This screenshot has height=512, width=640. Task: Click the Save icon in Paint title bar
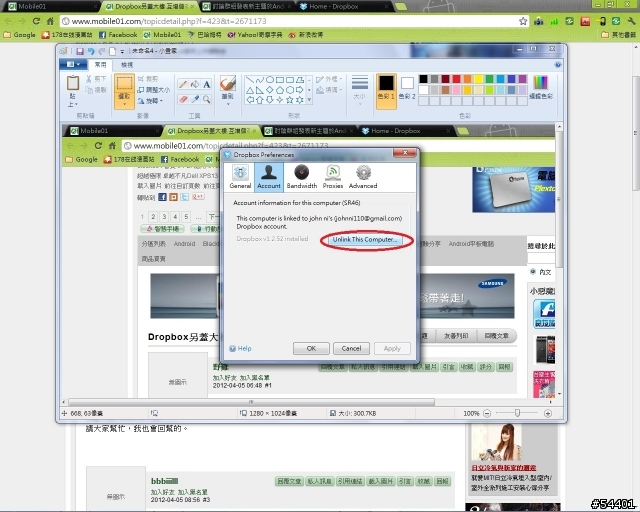pyautogui.click(x=80, y=51)
